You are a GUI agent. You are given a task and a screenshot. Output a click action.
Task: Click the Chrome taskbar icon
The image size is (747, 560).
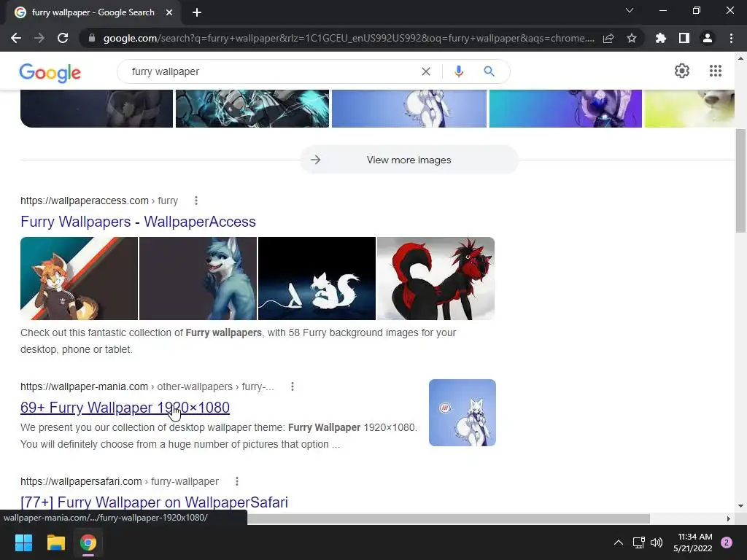click(88, 542)
